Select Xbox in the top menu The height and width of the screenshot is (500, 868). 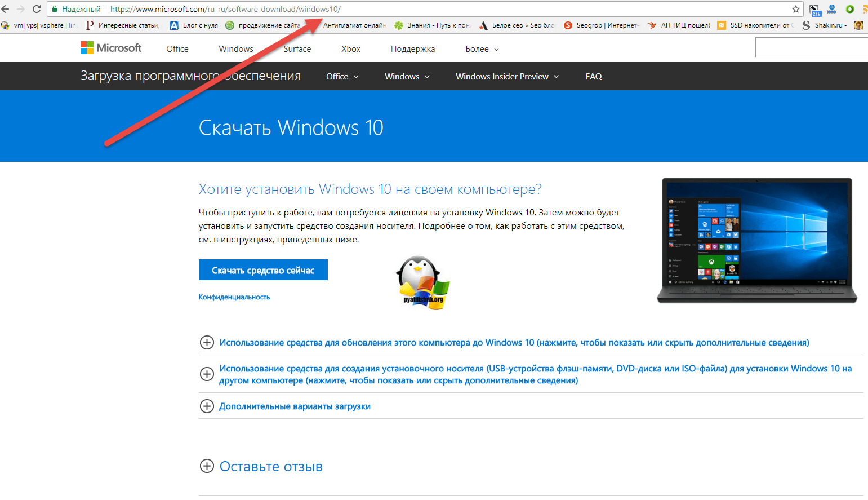[x=350, y=49]
